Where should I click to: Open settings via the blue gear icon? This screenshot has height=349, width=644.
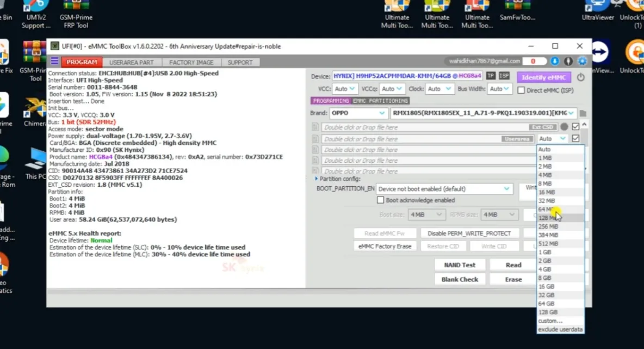pos(582,61)
